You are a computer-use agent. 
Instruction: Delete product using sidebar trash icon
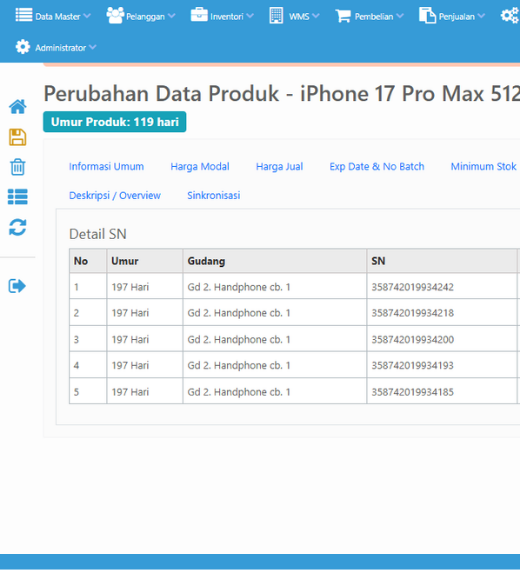tap(17, 167)
